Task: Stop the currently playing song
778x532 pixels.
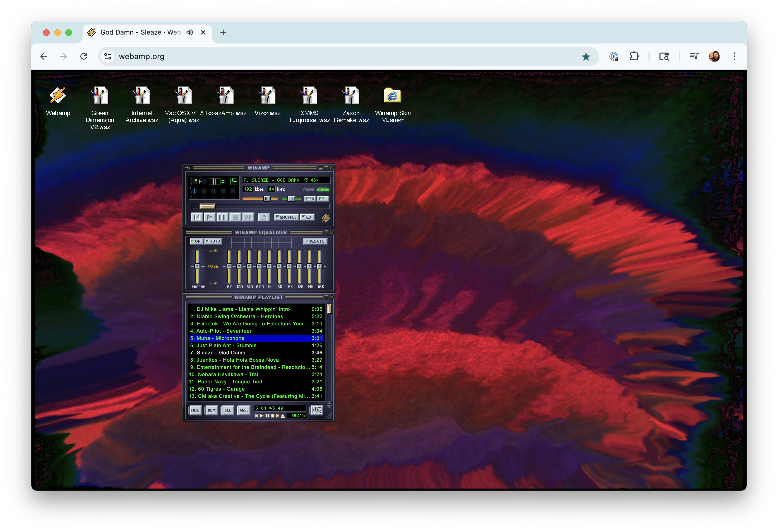Action: click(x=235, y=217)
